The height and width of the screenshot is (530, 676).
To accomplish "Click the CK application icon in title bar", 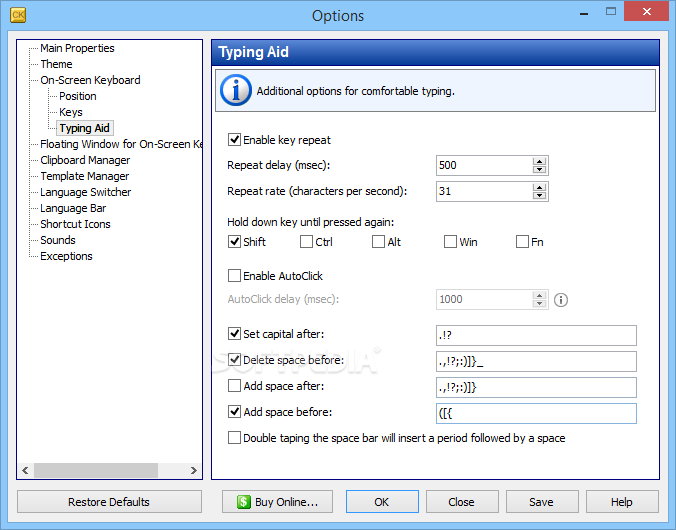I will (x=18, y=15).
